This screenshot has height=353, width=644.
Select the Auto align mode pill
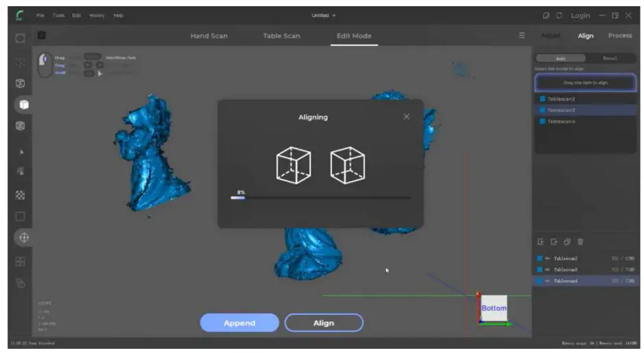(x=560, y=58)
